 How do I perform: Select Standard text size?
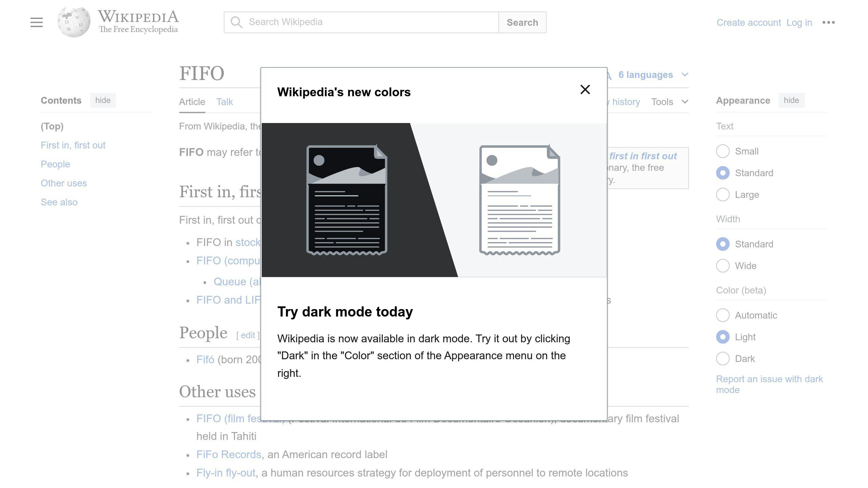(723, 173)
